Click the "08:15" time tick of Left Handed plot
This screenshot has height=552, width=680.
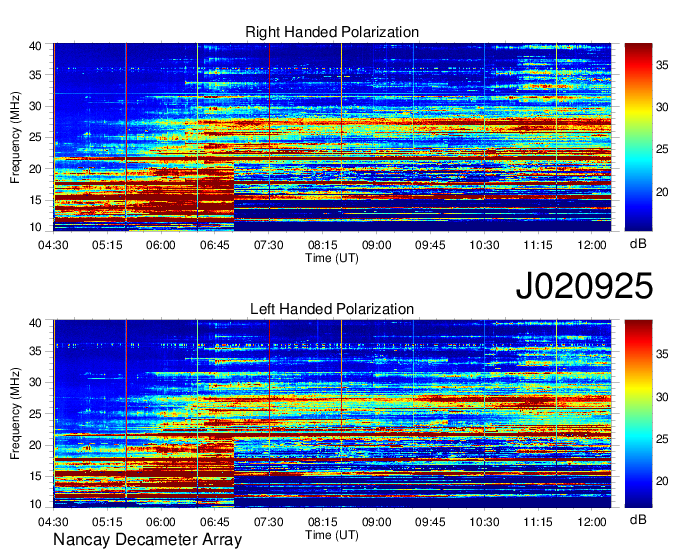[323, 522]
